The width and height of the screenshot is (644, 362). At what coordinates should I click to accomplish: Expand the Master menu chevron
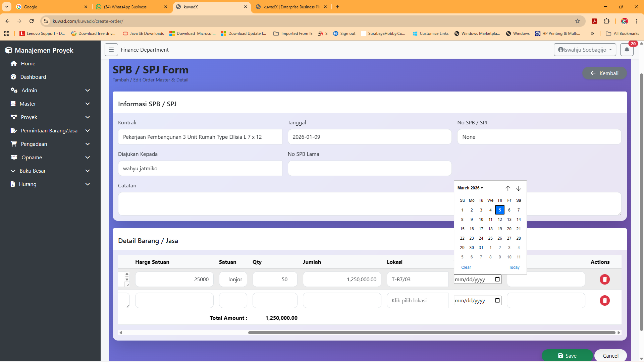pos(88,104)
